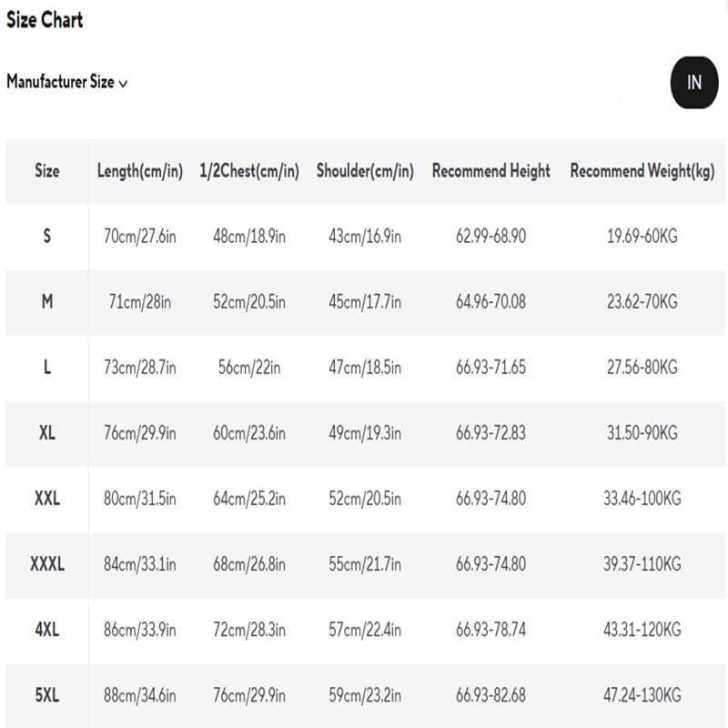The image size is (728, 728).
Task: Select the S size row label
Action: pos(47,237)
